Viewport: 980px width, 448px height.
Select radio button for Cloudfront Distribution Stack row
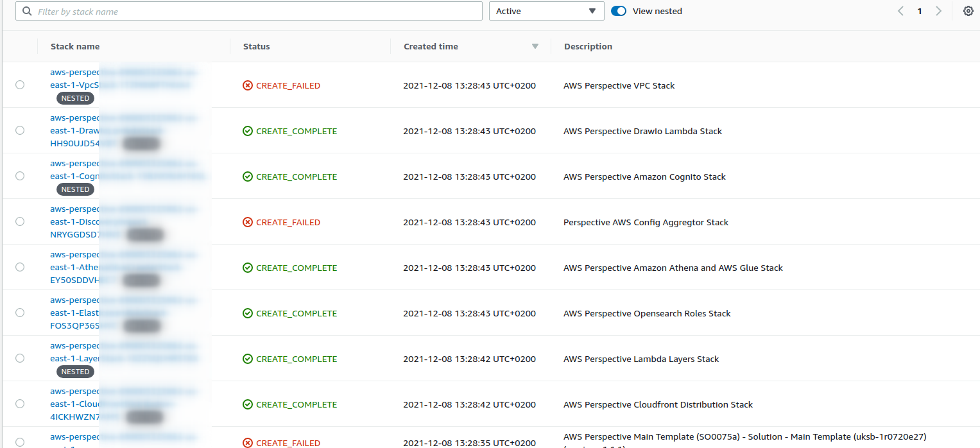20,404
